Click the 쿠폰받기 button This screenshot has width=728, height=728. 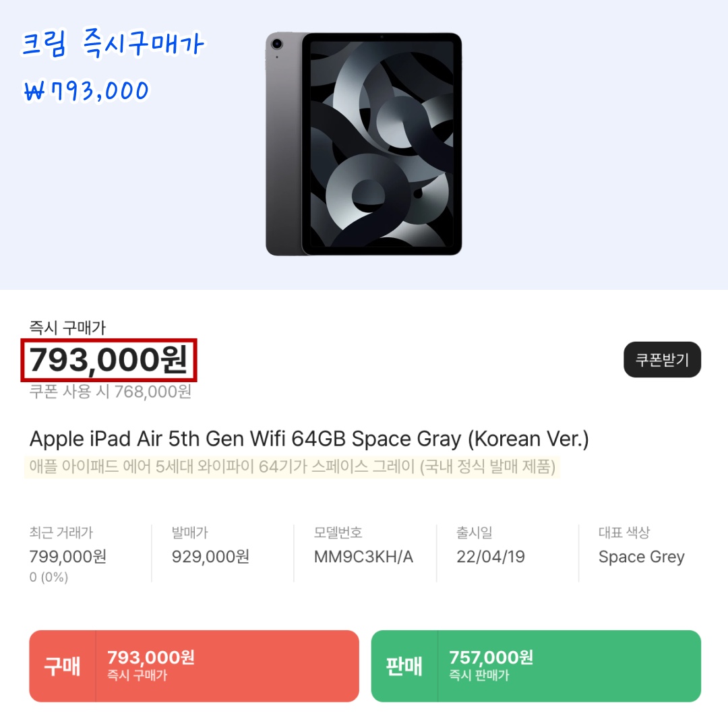[x=662, y=359]
